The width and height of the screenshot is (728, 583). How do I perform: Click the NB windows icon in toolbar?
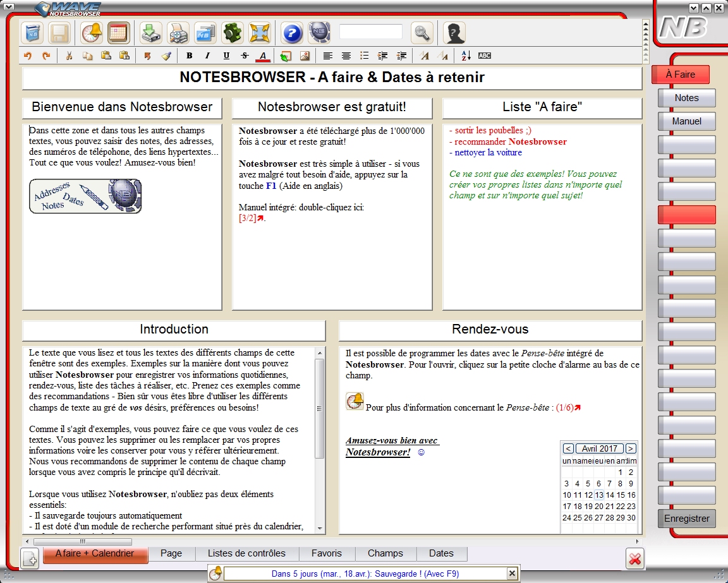[x=205, y=33]
